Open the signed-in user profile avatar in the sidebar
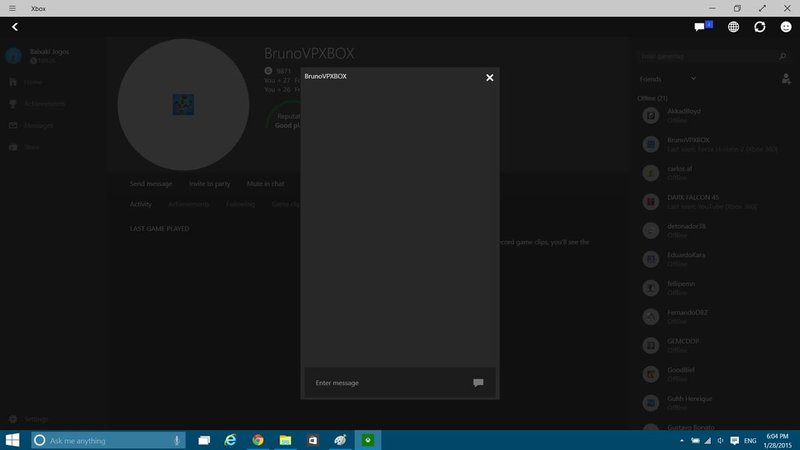Viewport: 800px width, 450px height. 13,56
